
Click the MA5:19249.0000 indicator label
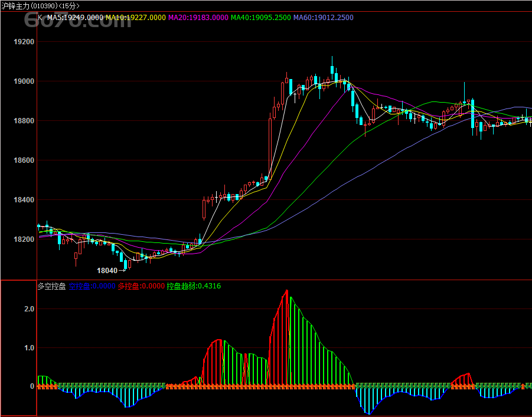(75, 18)
